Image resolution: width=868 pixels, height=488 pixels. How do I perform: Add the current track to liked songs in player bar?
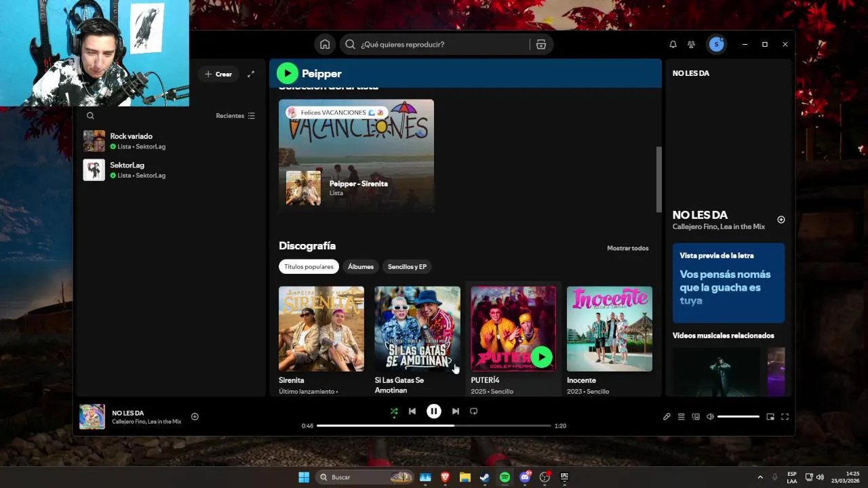(195, 417)
